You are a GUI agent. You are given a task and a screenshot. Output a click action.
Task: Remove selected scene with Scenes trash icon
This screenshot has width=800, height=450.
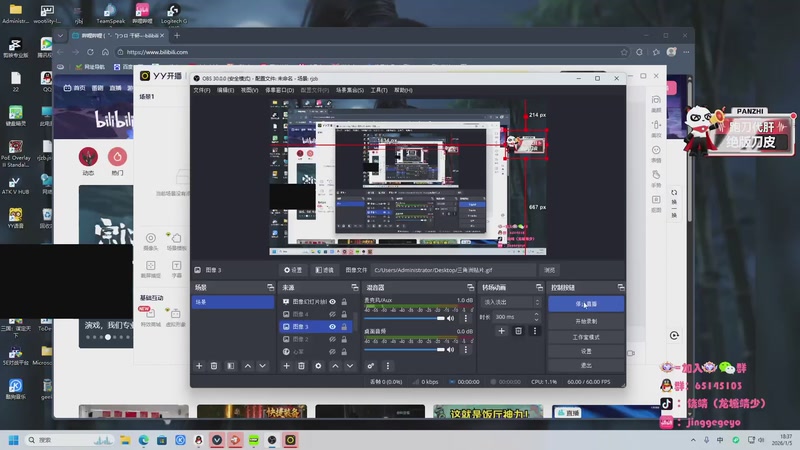[x=214, y=366]
